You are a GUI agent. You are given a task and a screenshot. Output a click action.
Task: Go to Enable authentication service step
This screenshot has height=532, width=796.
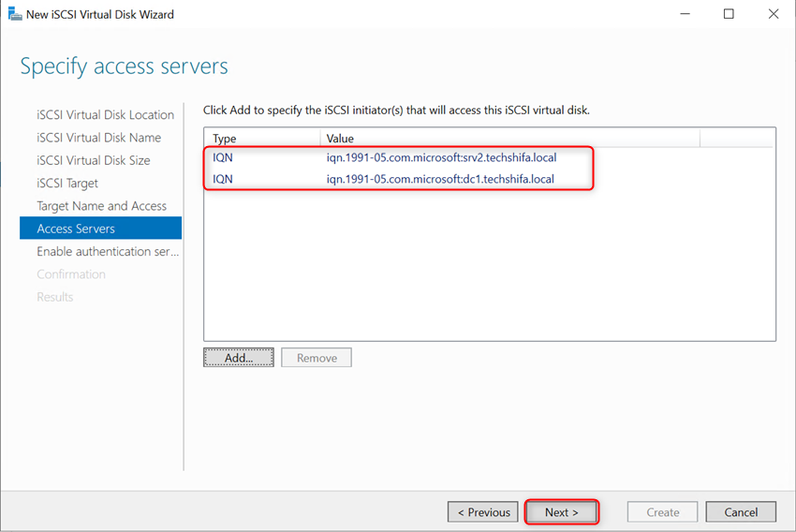coord(108,252)
